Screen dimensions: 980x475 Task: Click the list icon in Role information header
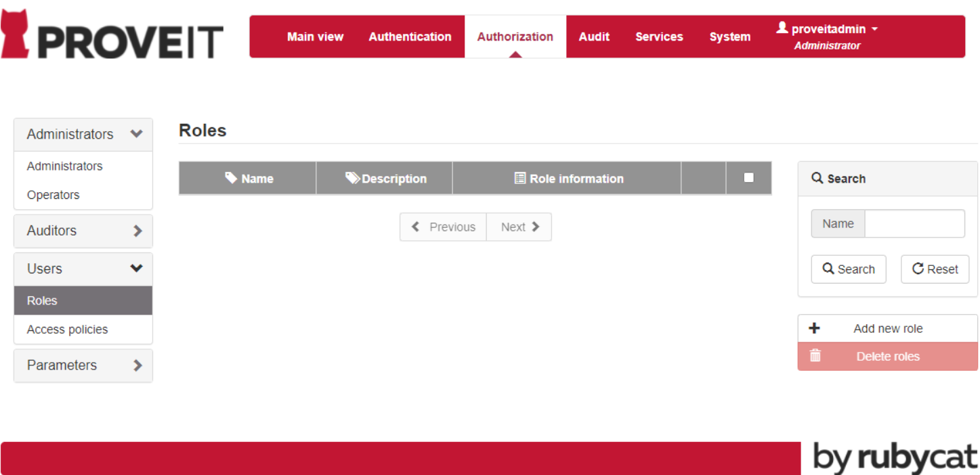tap(519, 179)
